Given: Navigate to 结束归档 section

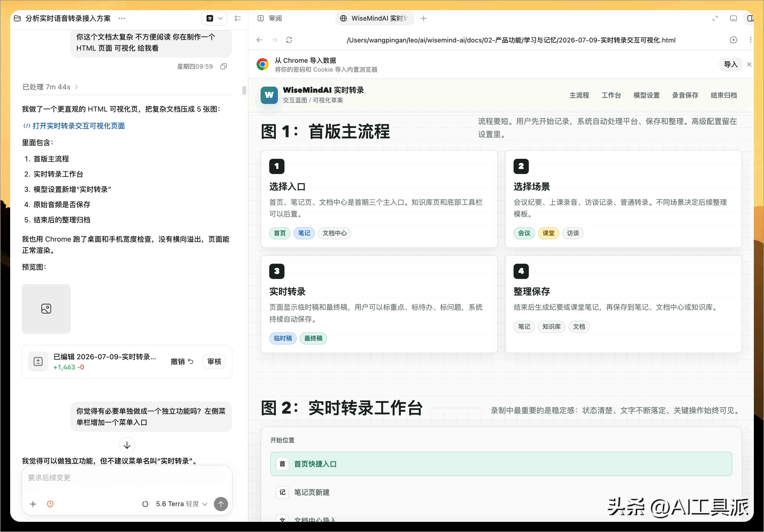Looking at the screenshot, I should 723,95.
